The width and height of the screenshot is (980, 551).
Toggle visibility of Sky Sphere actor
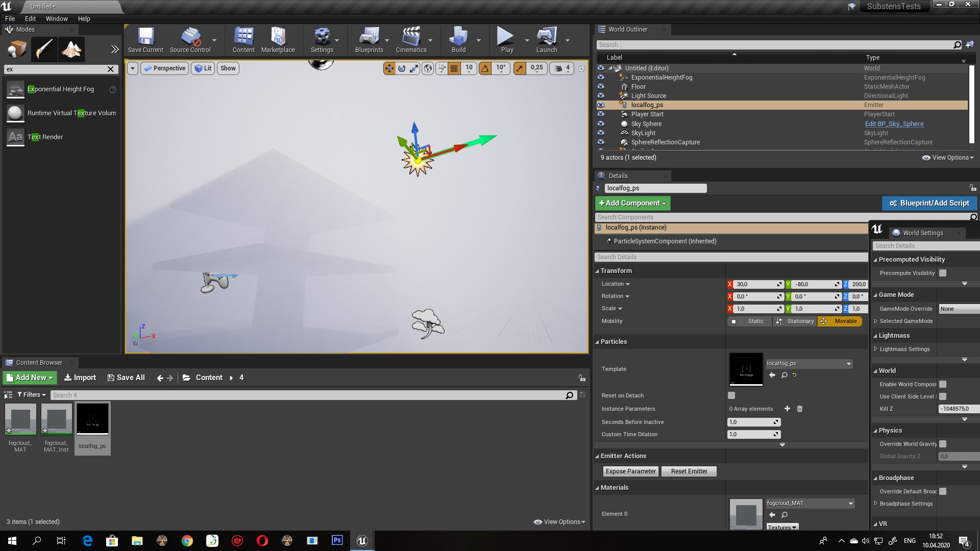[x=601, y=123]
